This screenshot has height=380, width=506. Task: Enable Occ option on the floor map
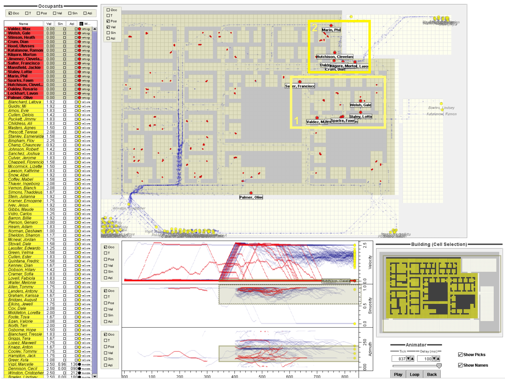[108, 10]
